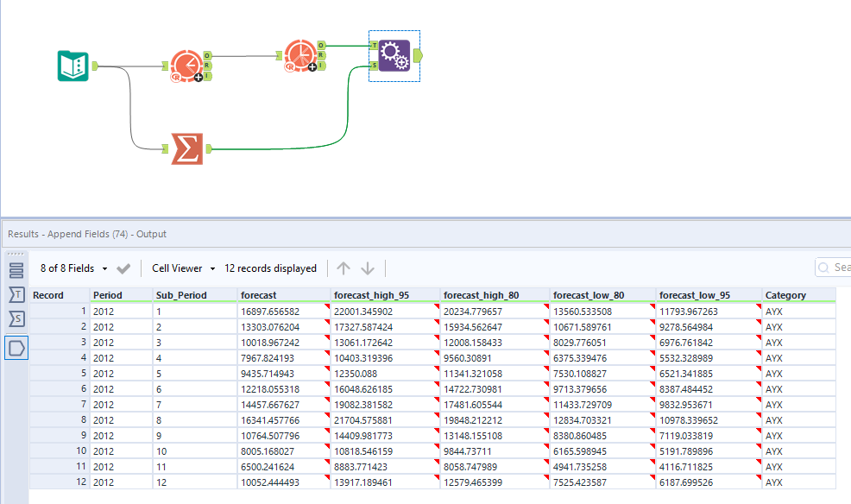The width and height of the screenshot is (851, 504).
Task: Click the S input anchor on Append Fields
Action: [x=373, y=67]
